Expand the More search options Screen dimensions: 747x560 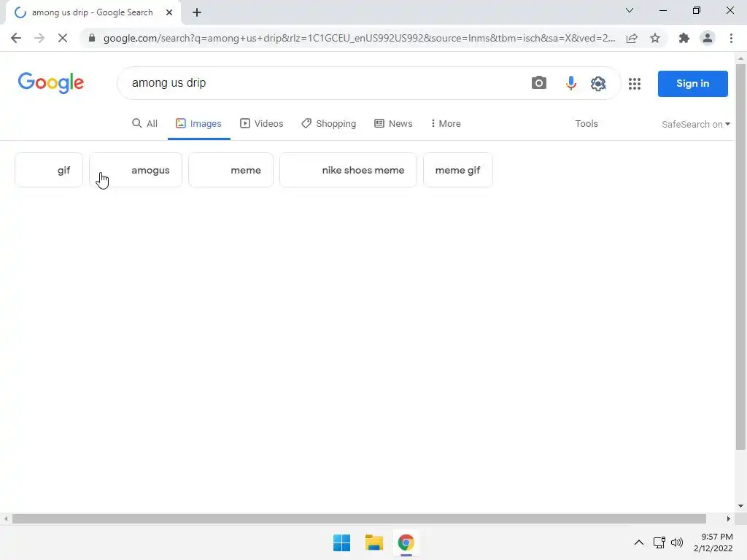point(446,124)
